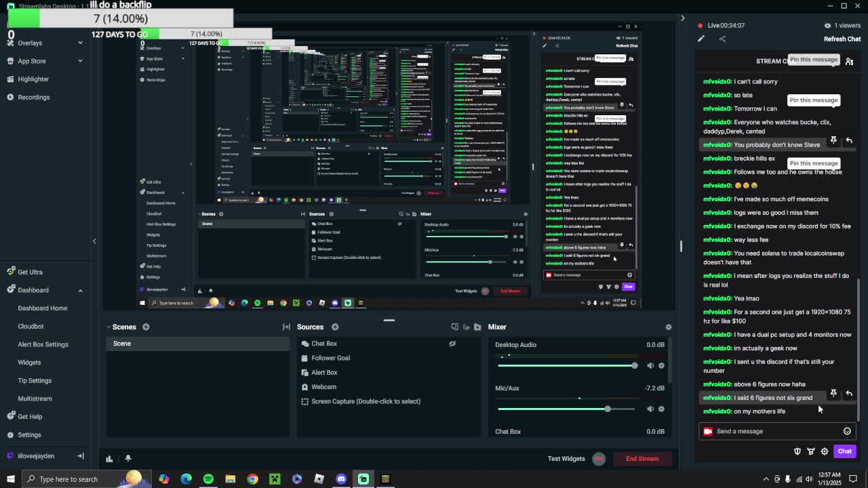Mute Desktop Audio channel
868x488 pixels.
point(650,365)
